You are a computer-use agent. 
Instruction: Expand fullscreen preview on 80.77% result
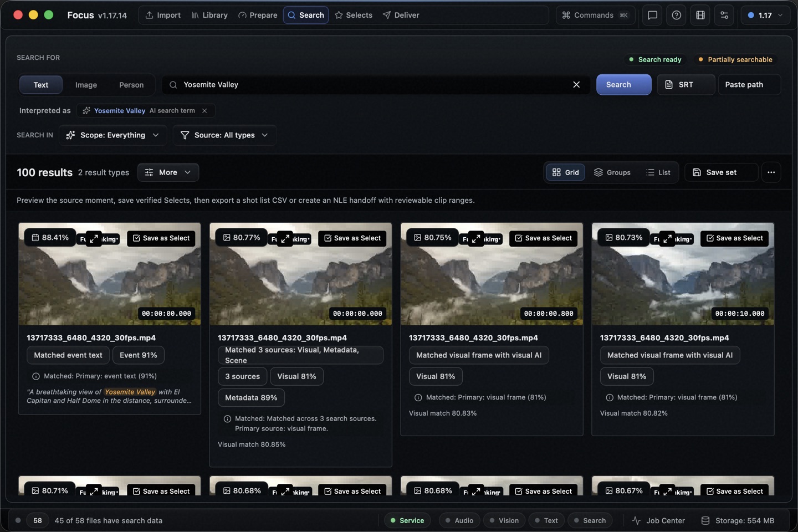(x=285, y=238)
